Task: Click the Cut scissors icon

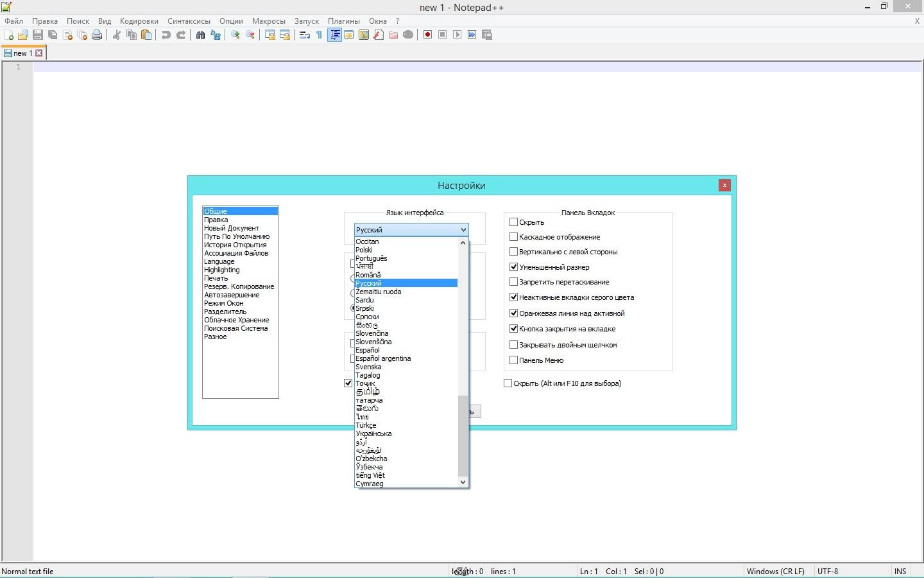Action: tap(117, 35)
